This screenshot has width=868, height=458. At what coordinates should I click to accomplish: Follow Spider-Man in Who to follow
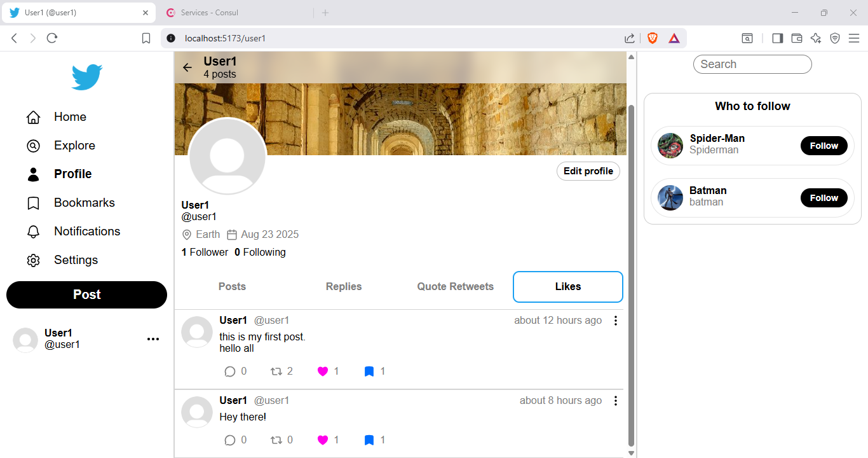coord(824,146)
